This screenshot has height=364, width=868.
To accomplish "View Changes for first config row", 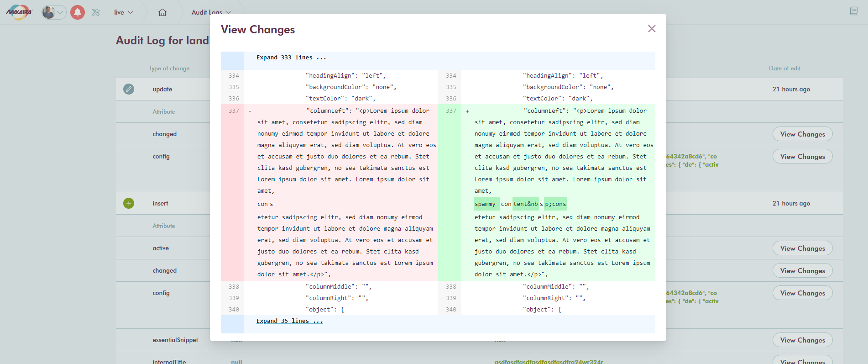I will (802, 157).
